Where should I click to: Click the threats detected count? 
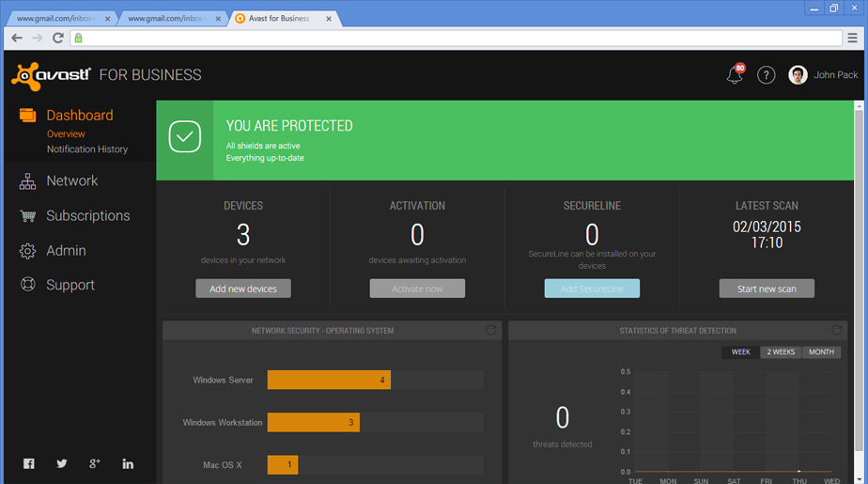click(563, 417)
